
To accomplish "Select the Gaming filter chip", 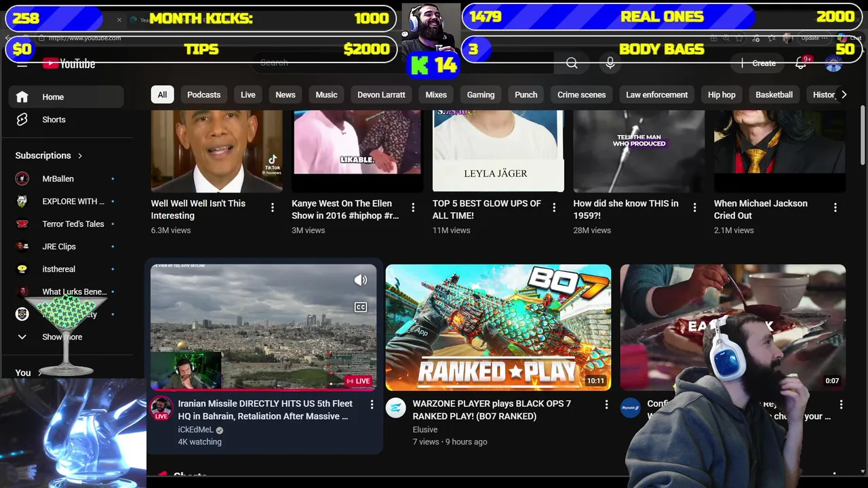I will click(481, 95).
